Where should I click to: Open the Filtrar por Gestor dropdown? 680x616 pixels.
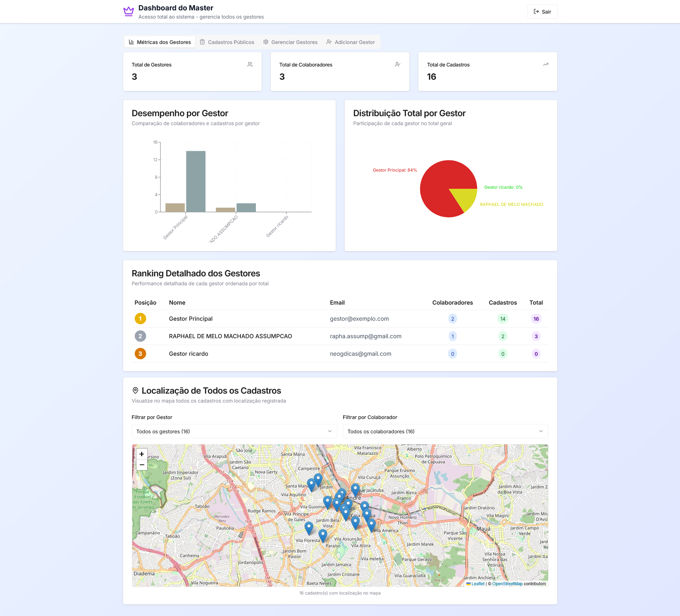click(234, 431)
